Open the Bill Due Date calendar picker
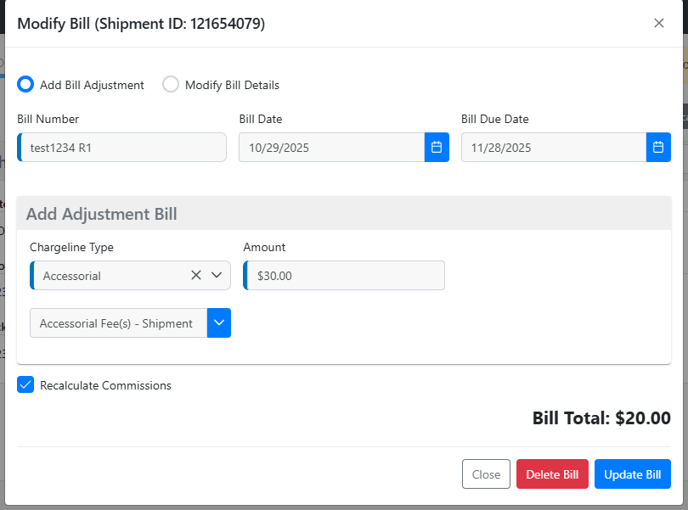 [658, 148]
